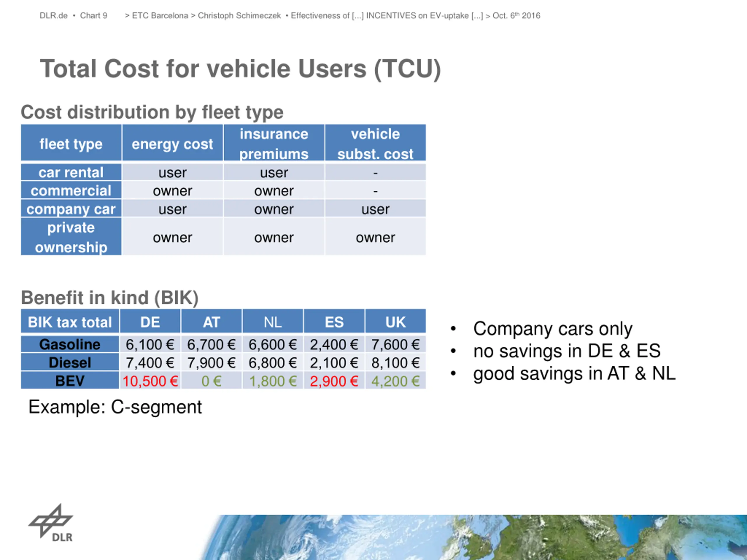Select the 'company car' row label

click(71, 209)
